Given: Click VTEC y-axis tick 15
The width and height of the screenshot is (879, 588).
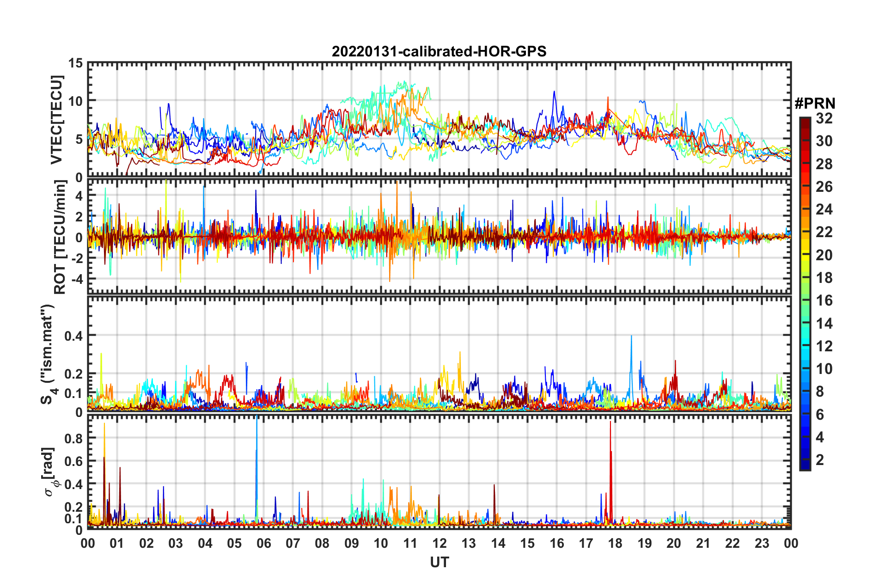Looking at the screenshot, I should 75,63.
